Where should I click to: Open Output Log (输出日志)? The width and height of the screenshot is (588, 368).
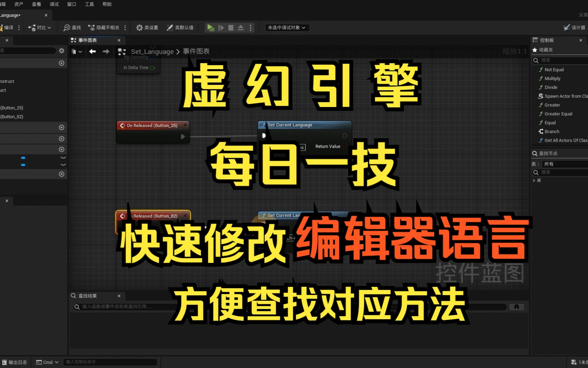tap(15, 362)
